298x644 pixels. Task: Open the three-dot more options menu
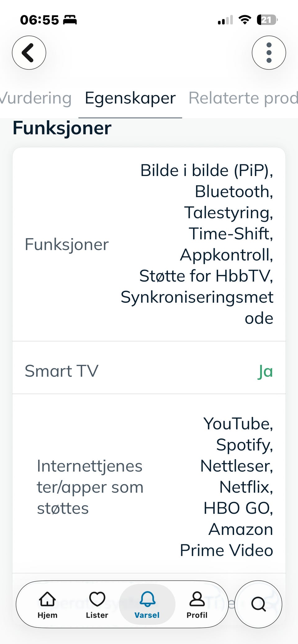[269, 53]
